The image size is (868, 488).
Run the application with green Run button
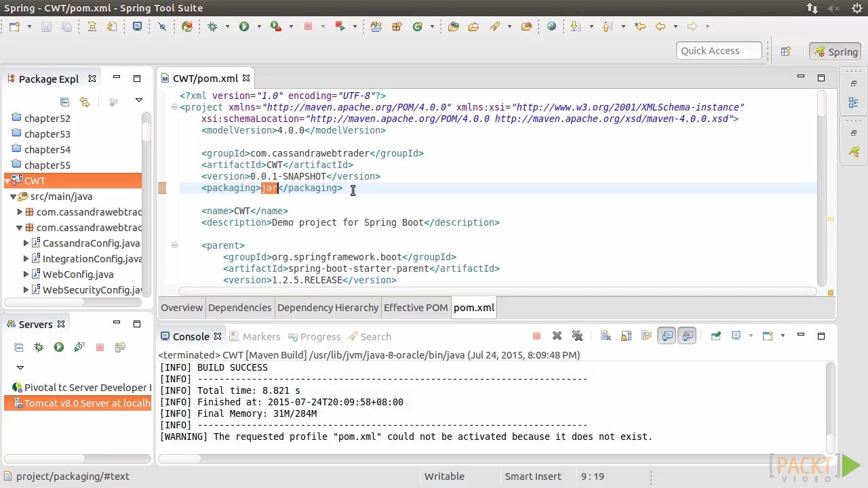(x=244, y=26)
